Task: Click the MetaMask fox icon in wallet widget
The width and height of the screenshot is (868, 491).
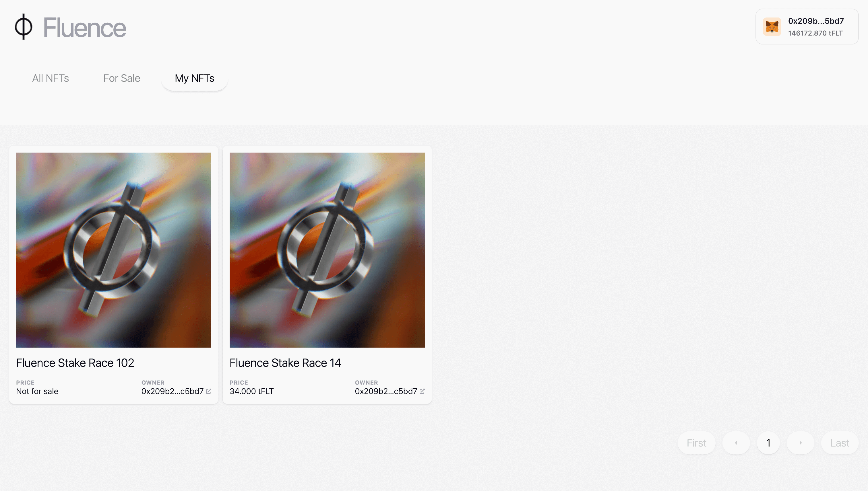Action: pos(772,27)
